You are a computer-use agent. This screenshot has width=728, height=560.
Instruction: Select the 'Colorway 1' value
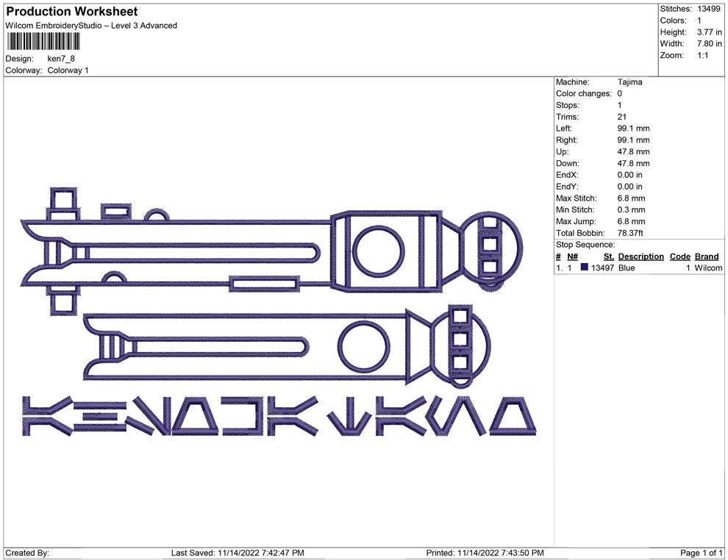[68, 70]
